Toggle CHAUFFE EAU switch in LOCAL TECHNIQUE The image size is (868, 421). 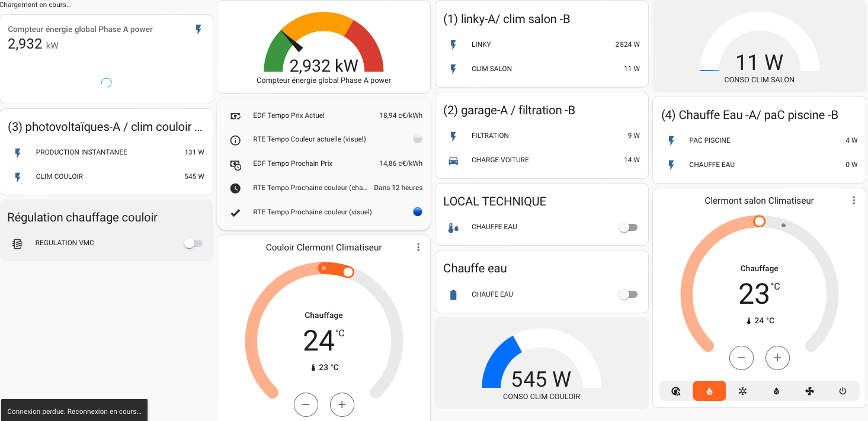(628, 227)
